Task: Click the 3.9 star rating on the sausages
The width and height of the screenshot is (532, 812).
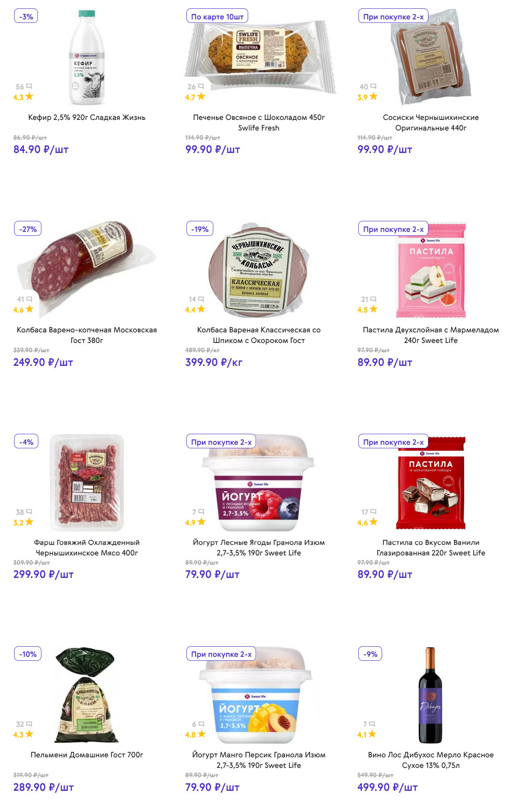Action: 367,97
